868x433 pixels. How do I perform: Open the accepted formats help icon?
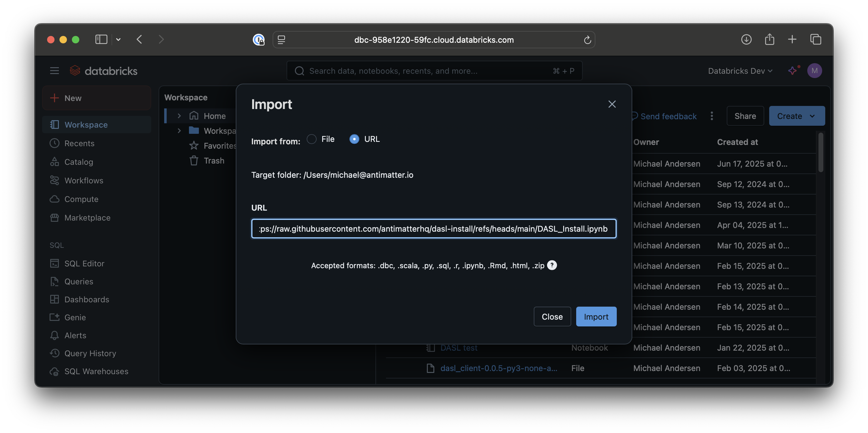pos(552,265)
